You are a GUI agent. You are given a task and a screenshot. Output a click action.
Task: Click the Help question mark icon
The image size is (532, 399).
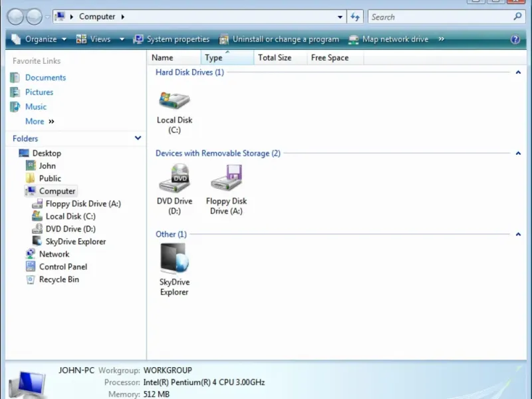pyautogui.click(x=515, y=39)
